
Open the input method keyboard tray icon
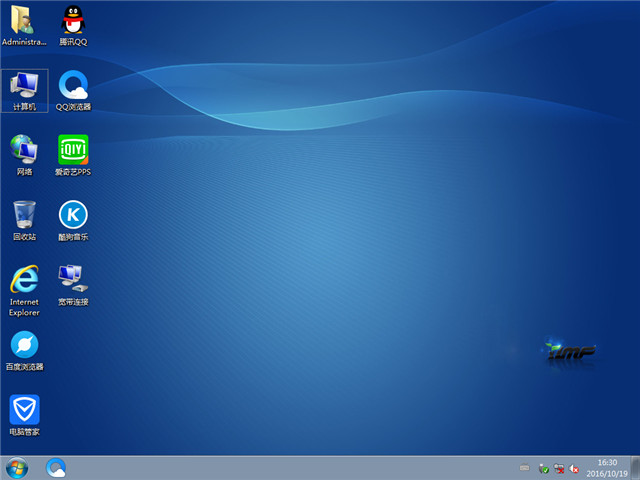[x=524, y=468]
